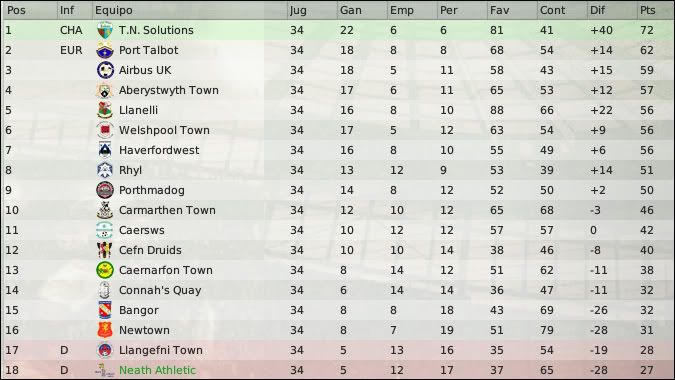Screen dimensions: 675x380
Task: Select the Llangefni Town relegation row
Action: coord(338,350)
